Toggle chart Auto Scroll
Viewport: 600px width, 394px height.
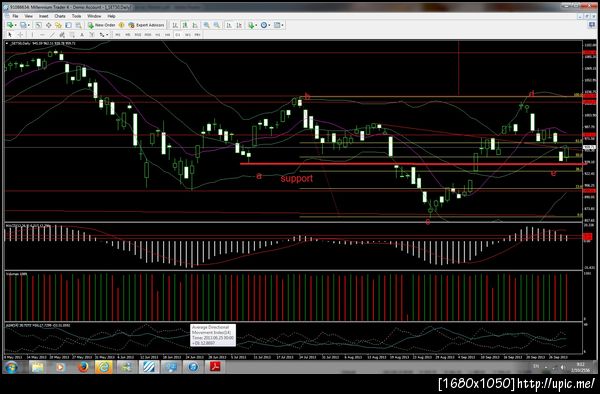[228, 25]
